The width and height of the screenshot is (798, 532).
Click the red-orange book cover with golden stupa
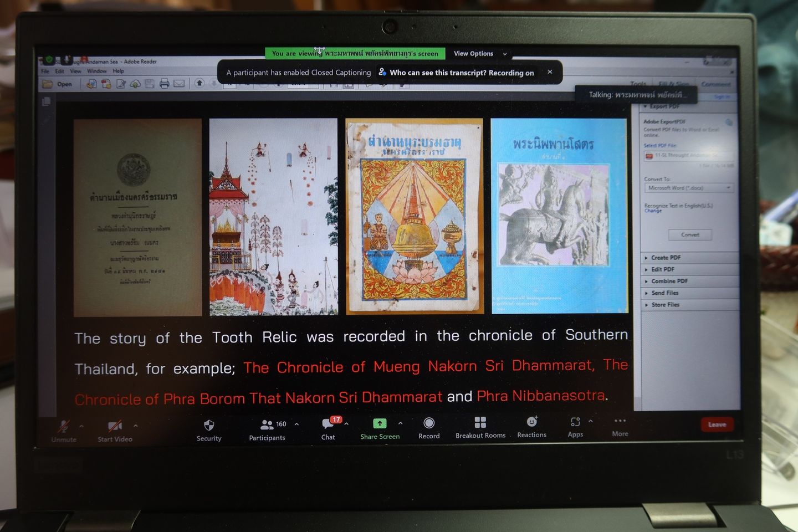point(415,216)
